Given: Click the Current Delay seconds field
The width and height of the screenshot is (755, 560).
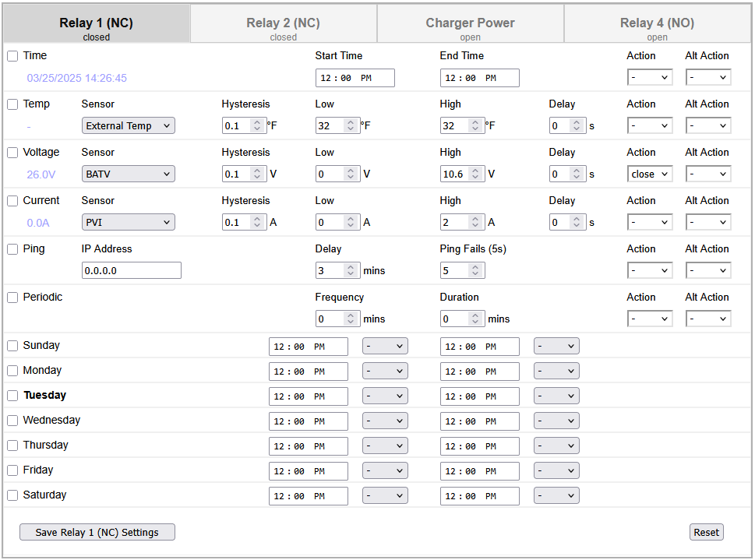Looking at the screenshot, I should click(x=568, y=222).
